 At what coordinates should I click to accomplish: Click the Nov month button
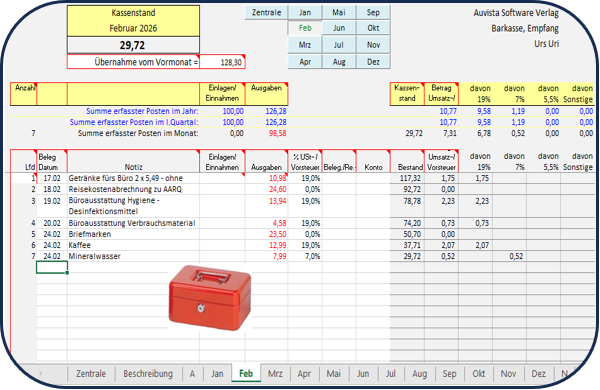[x=373, y=45]
